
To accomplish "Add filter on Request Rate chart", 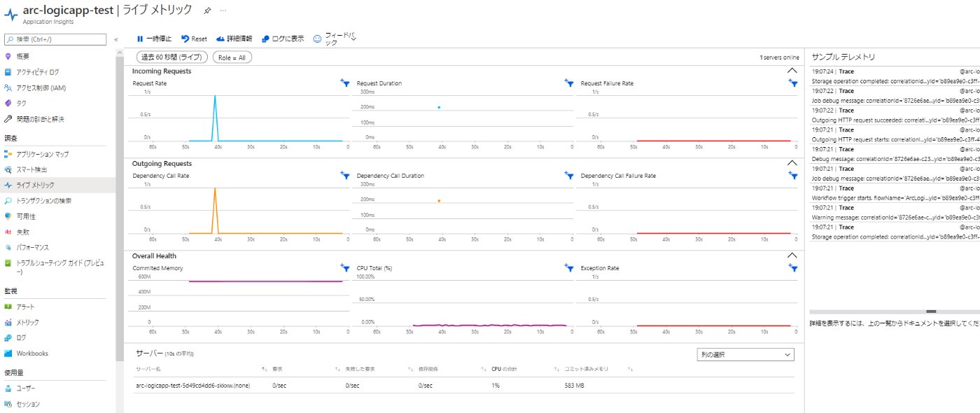I will point(344,83).
